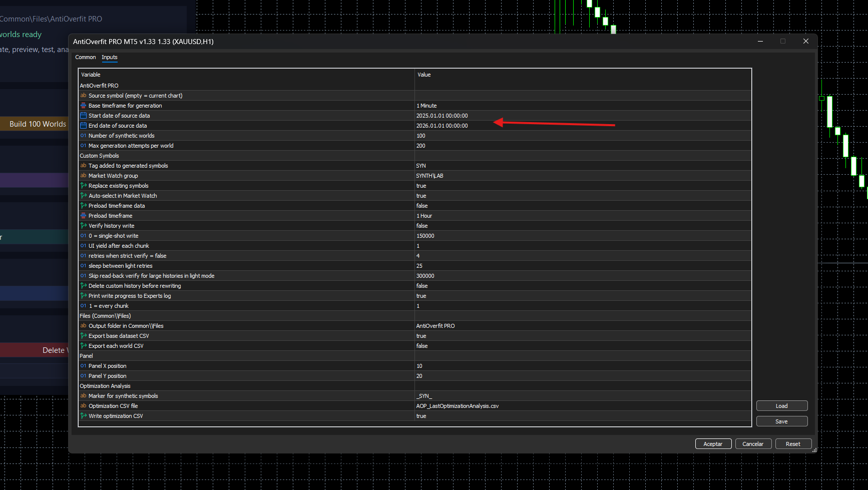Click the integer icon beside UI yield after each chunk
868x490 pixels.
tap(83, 246)
